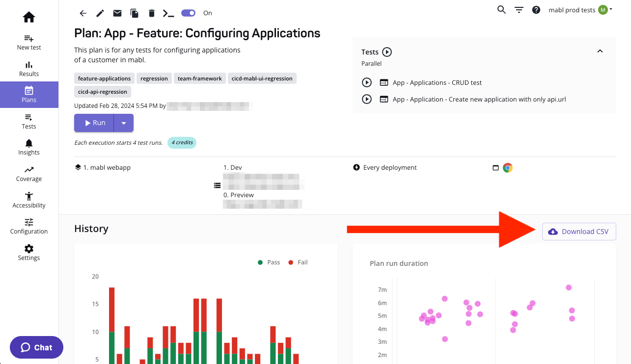Open Create new application with only api.url test
The image size is (631, 364).
coord(479,99)
